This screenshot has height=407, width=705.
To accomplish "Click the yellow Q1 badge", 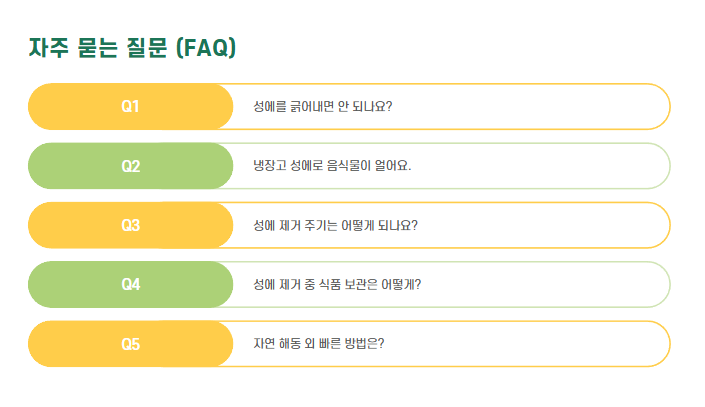I will coord(130,107).
